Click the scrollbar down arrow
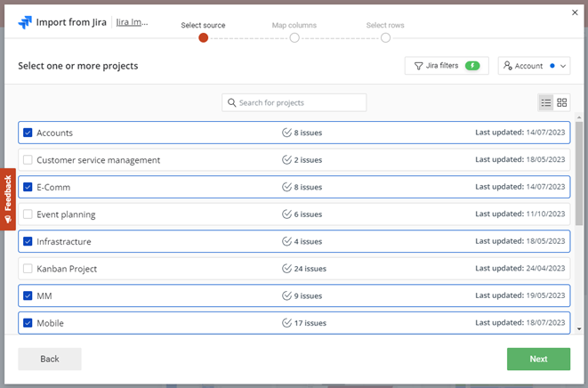The image size is (588, 388). click(579, 328)
